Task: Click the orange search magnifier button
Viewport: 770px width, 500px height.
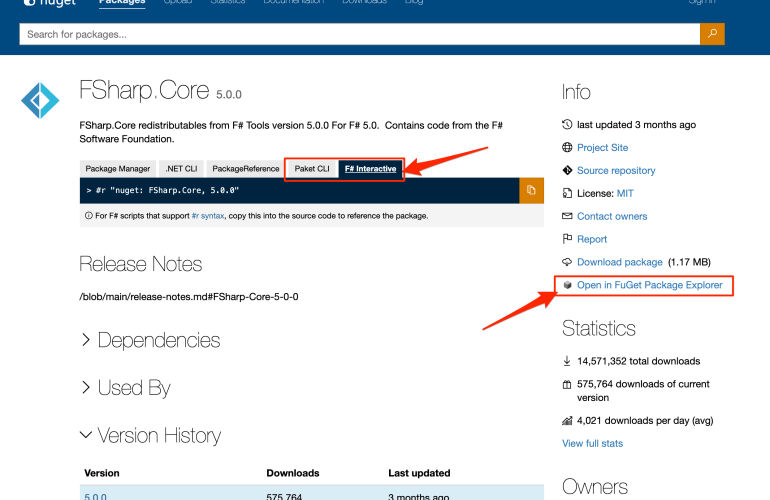Action: [712, 34]
